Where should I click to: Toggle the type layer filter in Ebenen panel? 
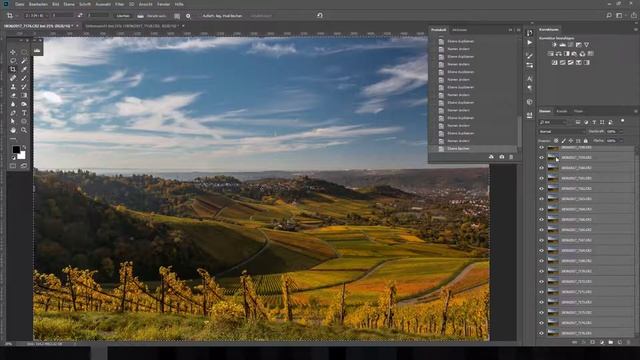point(594,122)
